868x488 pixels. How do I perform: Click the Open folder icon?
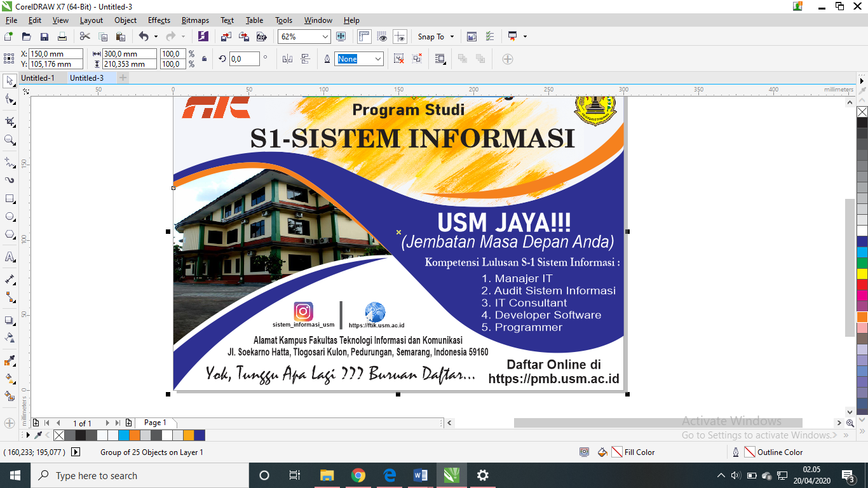pyautogui.click(x=26, y=37)
